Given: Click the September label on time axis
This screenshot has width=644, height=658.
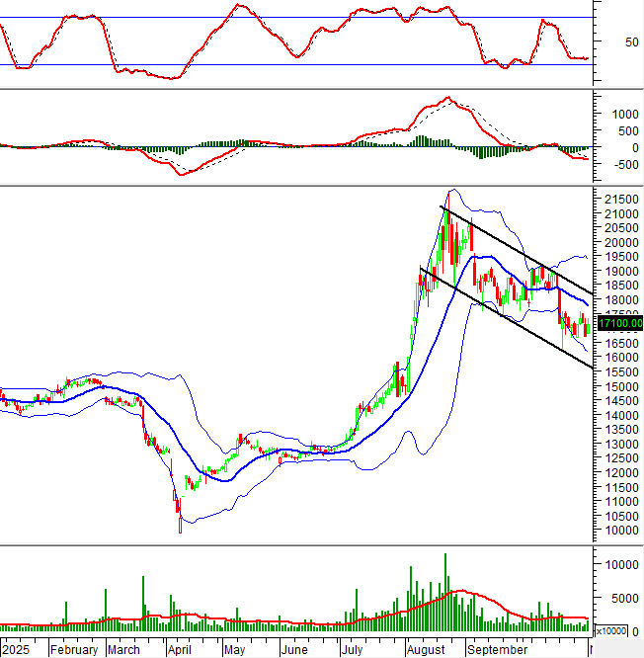Looking at the screenshot, I should (x=497, y=650).
